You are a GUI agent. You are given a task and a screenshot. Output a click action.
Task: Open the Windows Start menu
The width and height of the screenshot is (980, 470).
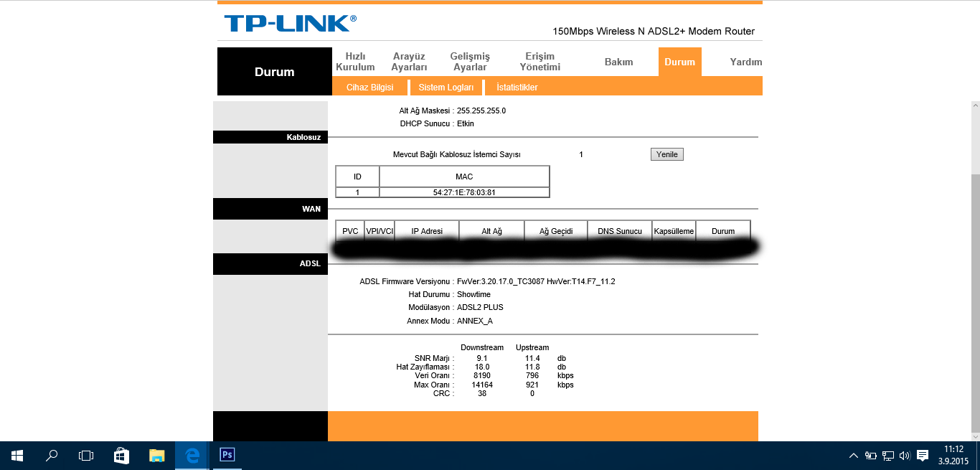coord(17,456)
